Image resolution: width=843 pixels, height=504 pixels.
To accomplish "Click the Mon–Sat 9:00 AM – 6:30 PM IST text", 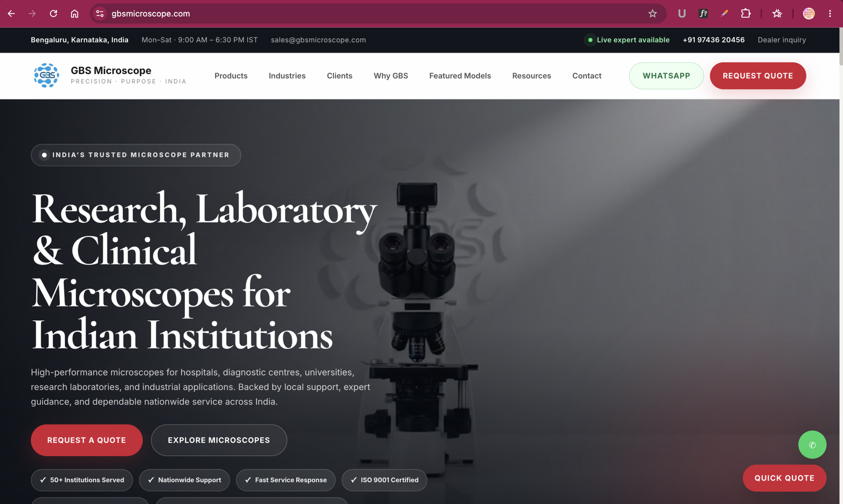I will (200, 40).
